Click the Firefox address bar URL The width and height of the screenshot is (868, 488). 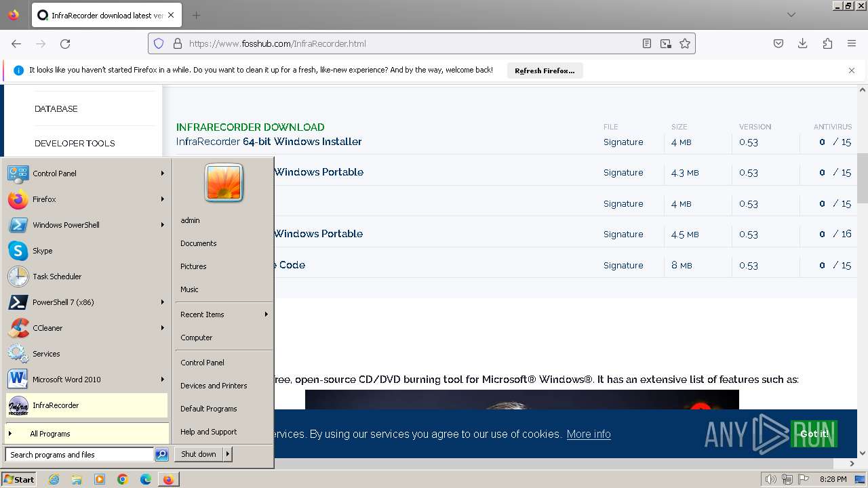coord(277,43)
